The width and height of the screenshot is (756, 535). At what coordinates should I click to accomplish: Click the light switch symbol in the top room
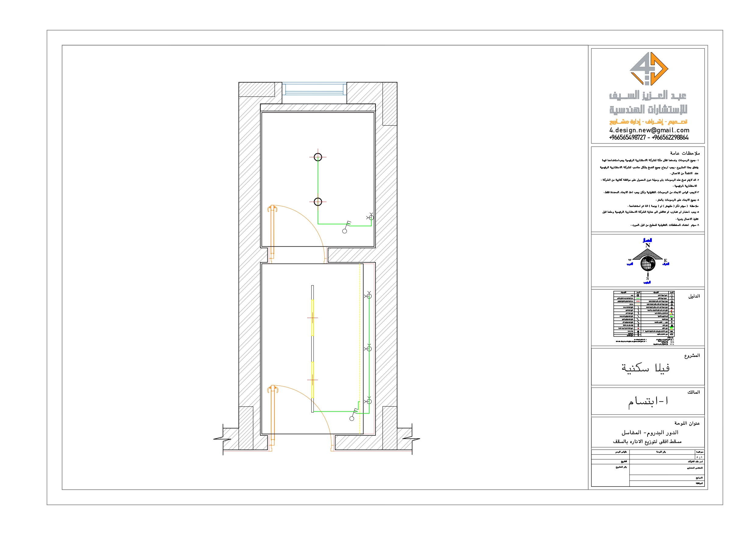[347, 227]
